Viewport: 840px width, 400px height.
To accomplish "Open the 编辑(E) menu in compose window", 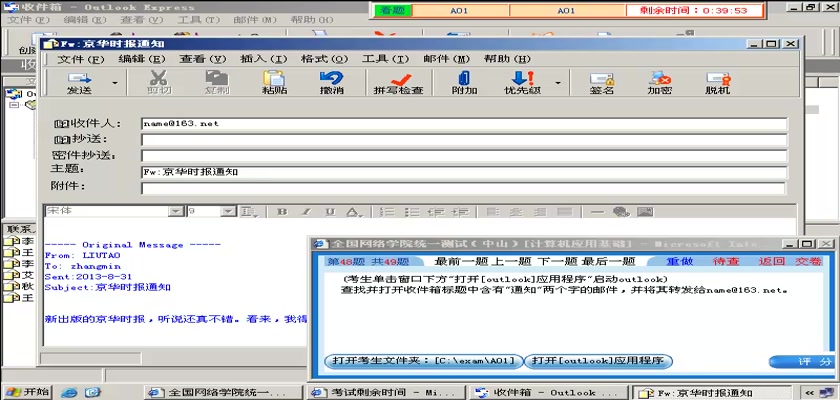I will click(142, 59).
